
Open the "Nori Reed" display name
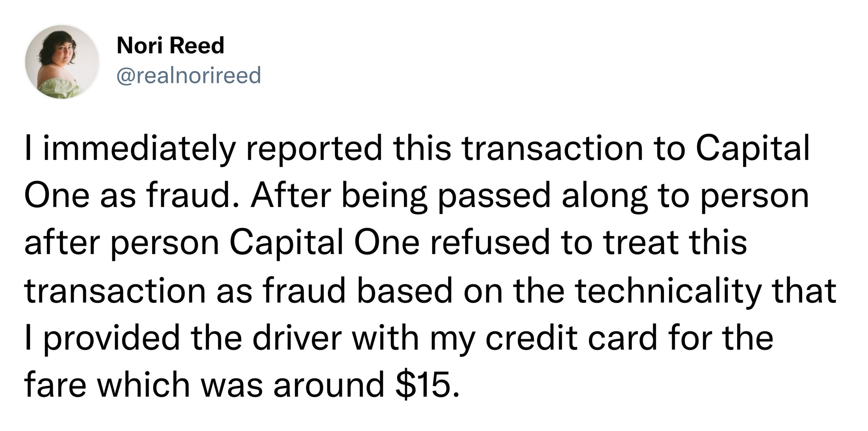click(x=171, y=45)
